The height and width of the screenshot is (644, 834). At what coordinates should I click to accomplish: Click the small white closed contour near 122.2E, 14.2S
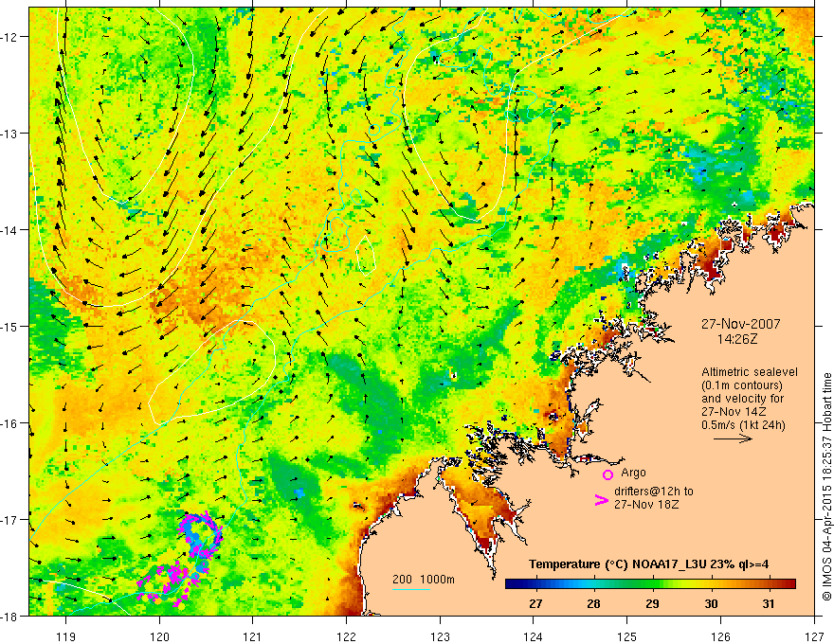pyautogui.click(x=366, y=255)
